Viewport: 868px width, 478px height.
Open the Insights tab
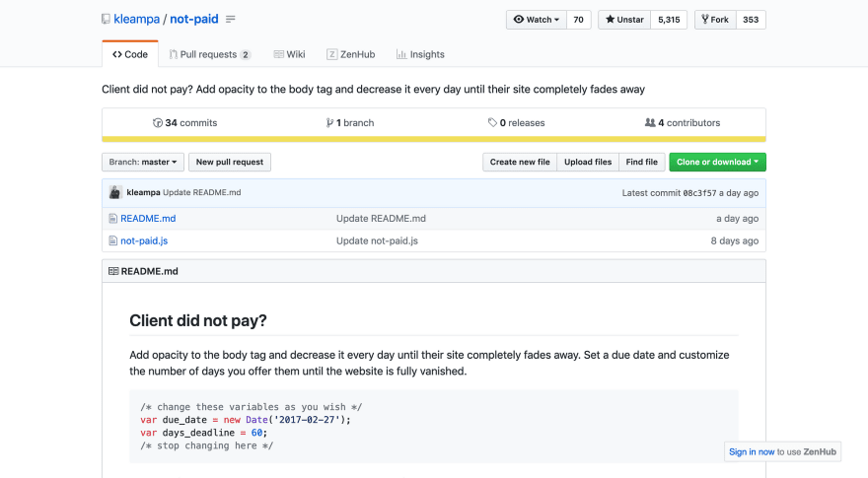[x=420, y=54]
